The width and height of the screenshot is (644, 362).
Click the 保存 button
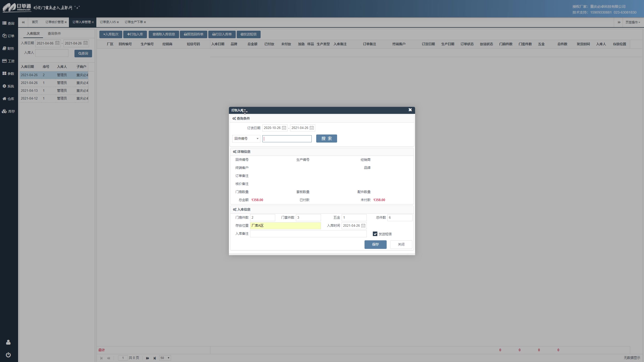[x=375, y=244]
